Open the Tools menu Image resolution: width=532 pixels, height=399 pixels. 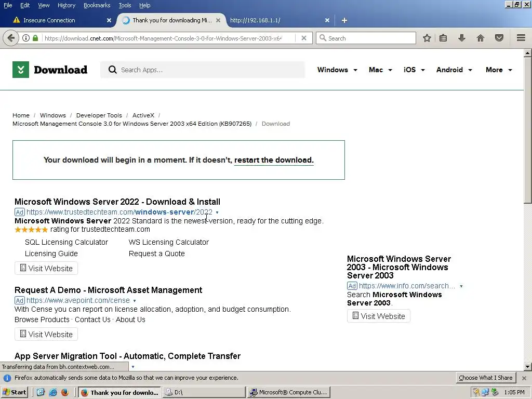tap(125, 5)
